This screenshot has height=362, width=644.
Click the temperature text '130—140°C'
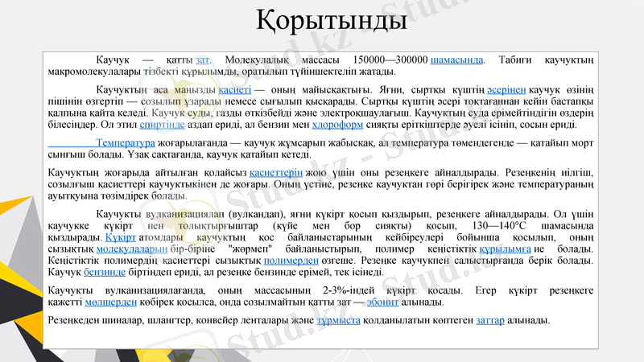[x=499, y=226]
